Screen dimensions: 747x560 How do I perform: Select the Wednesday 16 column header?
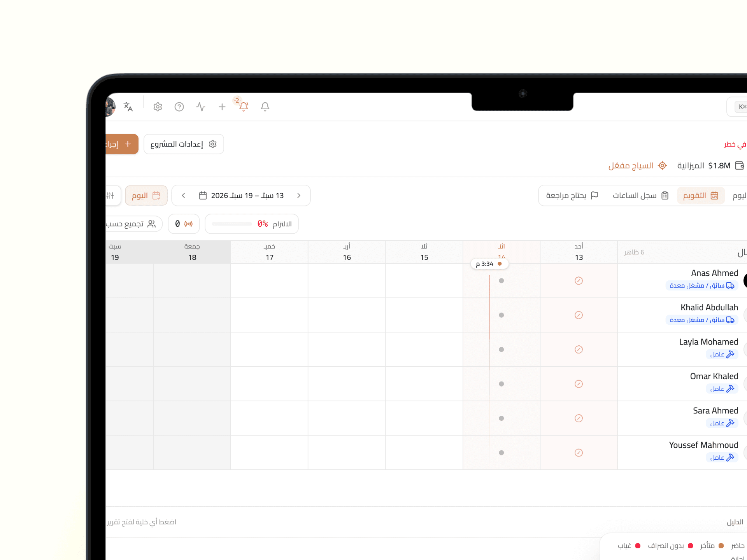point(347,252)
